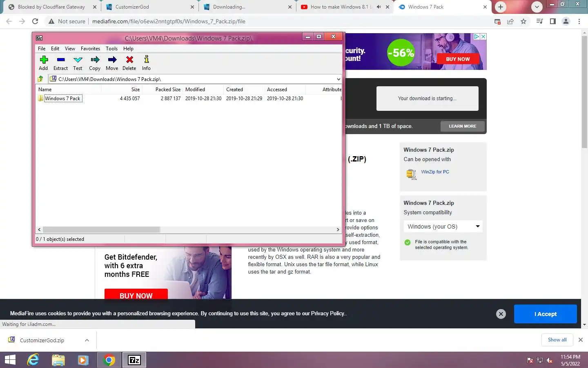The width and height of the screenshot is (588, 368).
Task: Click the LEARN MORE button
Action: tap(463, 126)
